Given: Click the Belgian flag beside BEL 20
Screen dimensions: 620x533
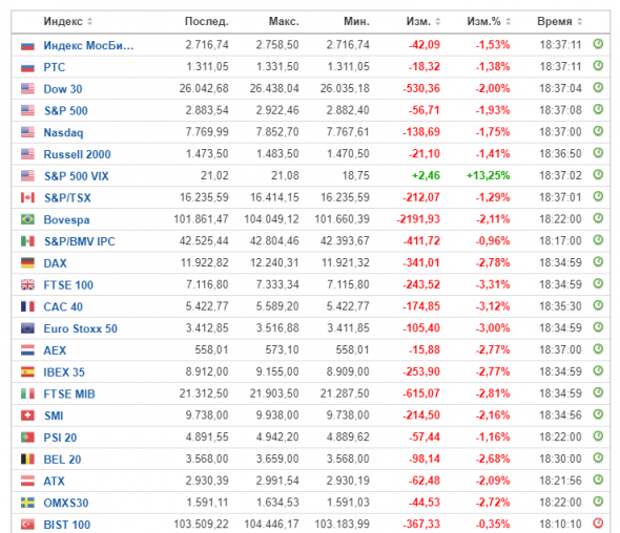Looking at the screenshot, I should click(28, 459).
